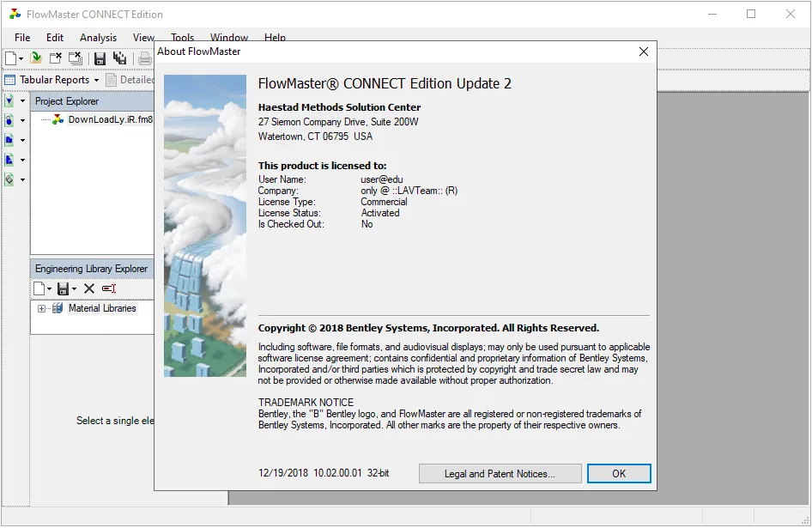The width and height of the screenshot is (812, 528).
Task: Click the Open project folder icon
Action: (36, 58)
